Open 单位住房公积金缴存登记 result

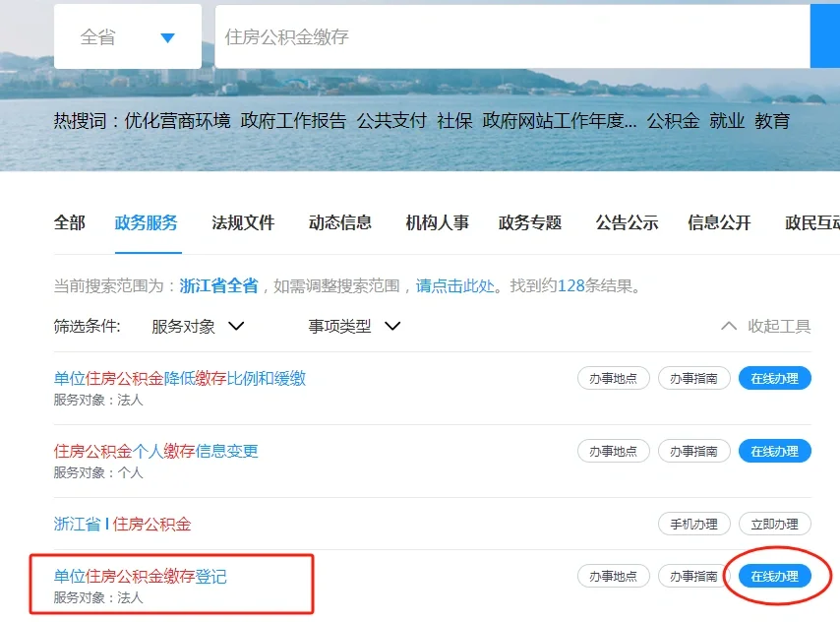(141, 577)
